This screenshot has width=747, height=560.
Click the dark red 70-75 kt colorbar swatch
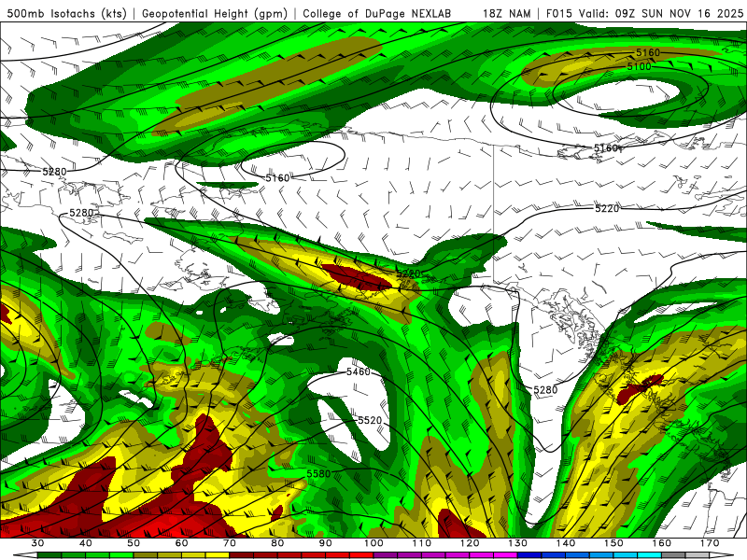[242, 555]
